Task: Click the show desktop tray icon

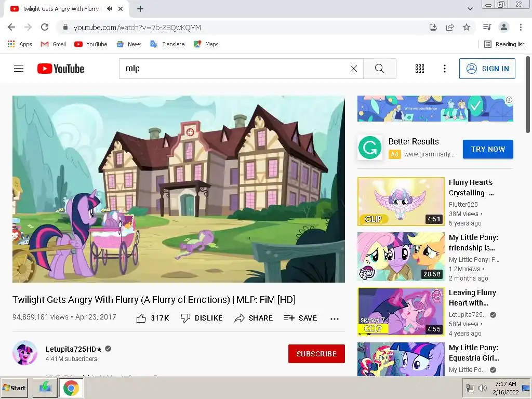Action: click(526, 388)
